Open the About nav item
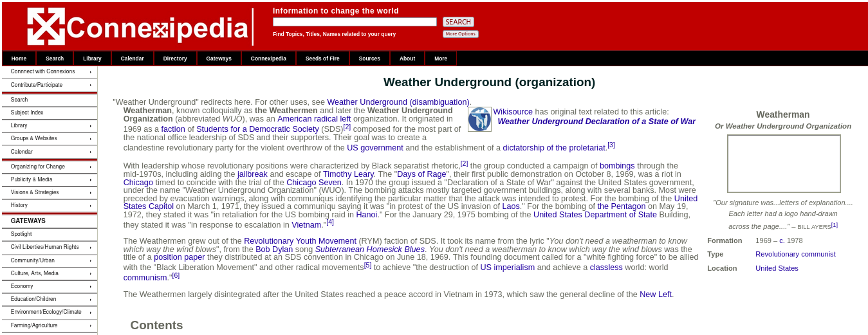868x335 pixels. pos(407,59)
